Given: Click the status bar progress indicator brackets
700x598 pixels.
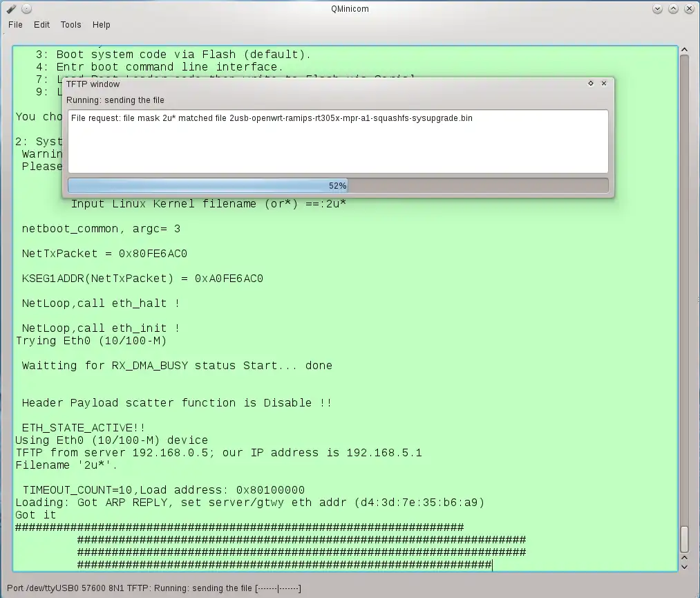Looking at the screenshot, I should 278,588.
